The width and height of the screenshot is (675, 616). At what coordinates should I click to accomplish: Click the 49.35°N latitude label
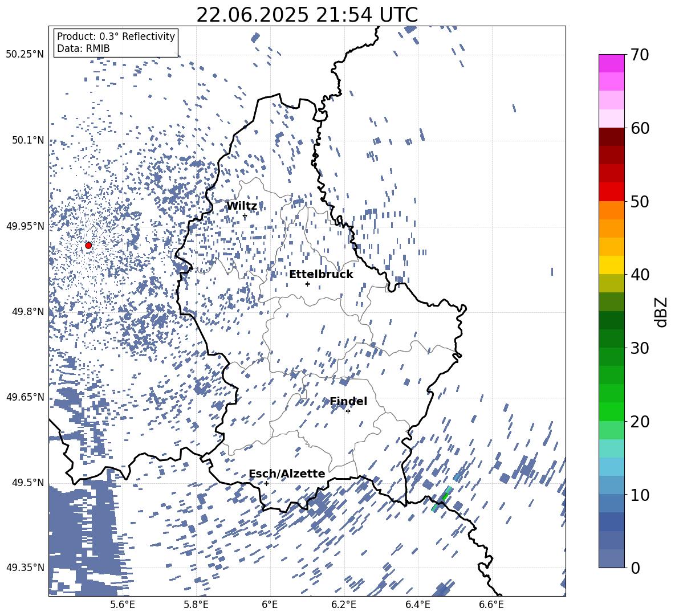(x=25, y=568)
